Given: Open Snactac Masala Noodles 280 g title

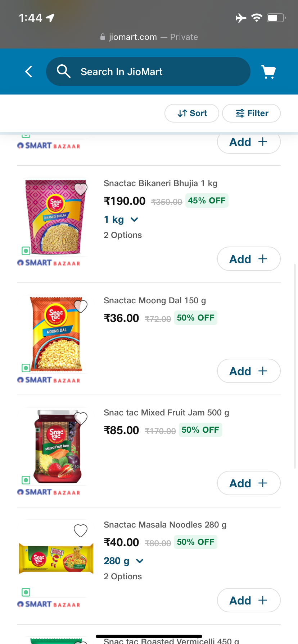Looking at the screenshot, I should pyautogui.click(x=165, y=525).
